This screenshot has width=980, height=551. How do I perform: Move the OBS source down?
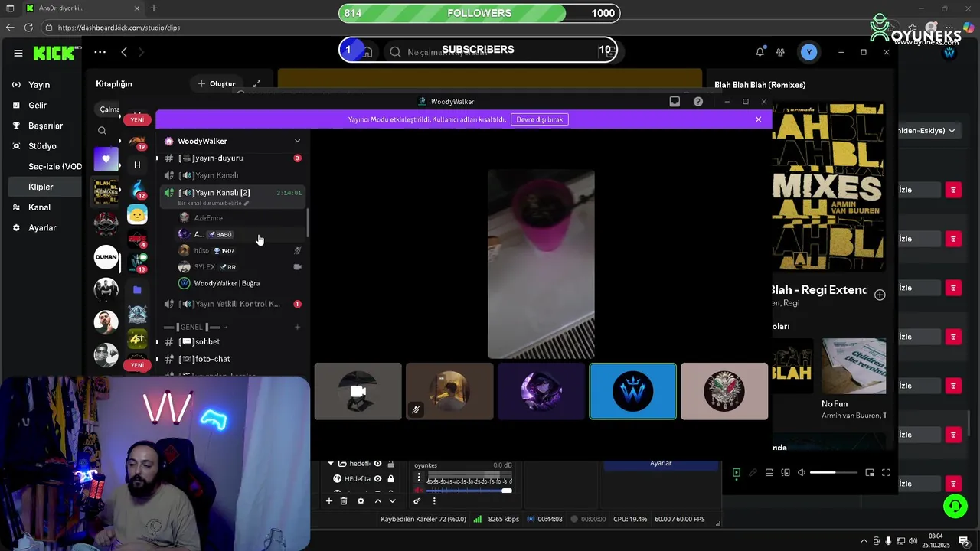(x=393, y=501)
